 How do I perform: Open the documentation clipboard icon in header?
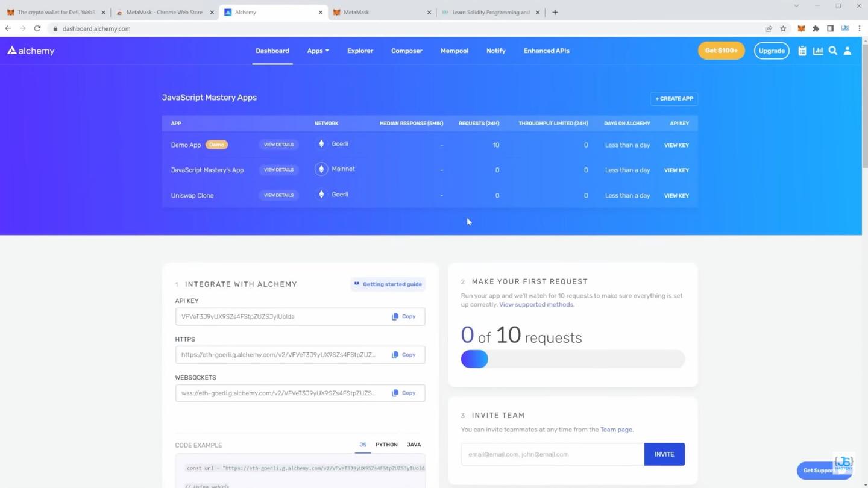click(802, 51)
